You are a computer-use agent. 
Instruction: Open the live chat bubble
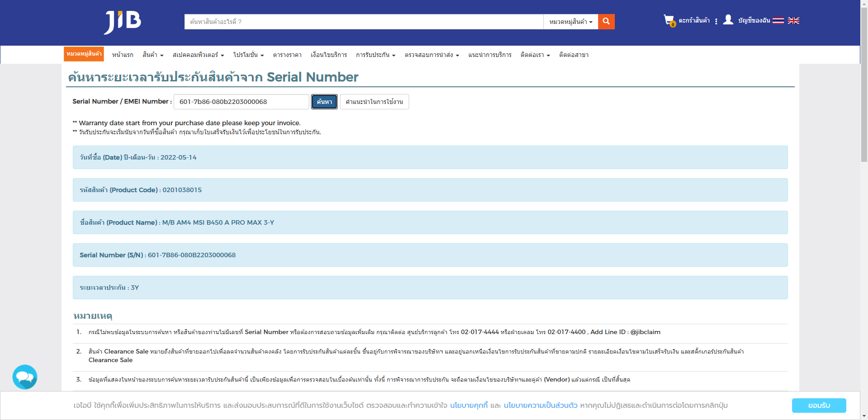[x=25, y=377]
